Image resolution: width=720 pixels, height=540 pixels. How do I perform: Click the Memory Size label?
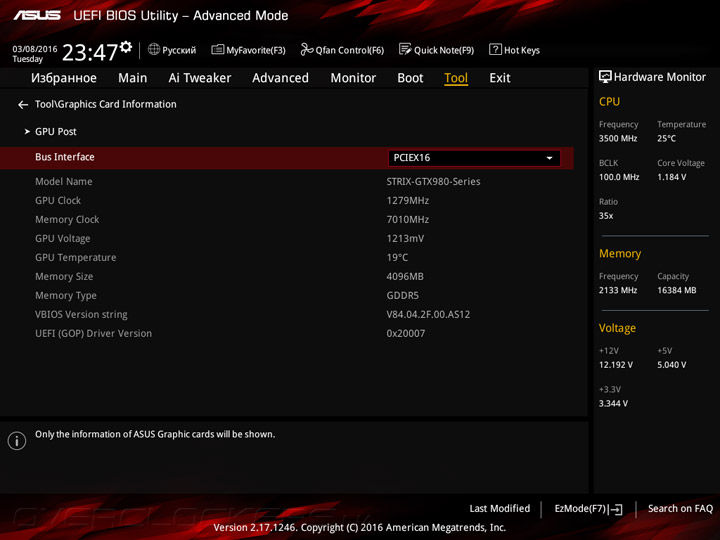(64, 277)
